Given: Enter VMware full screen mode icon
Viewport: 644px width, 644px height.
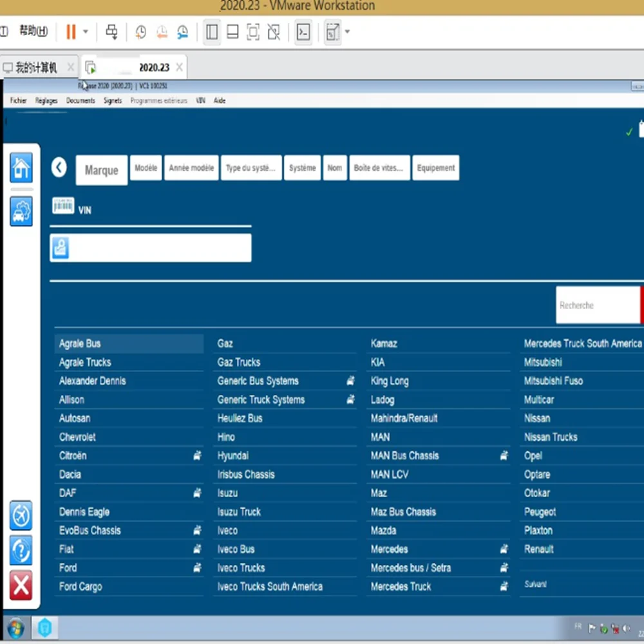Looking at the screenshot, I should click(x=253, y=32).
